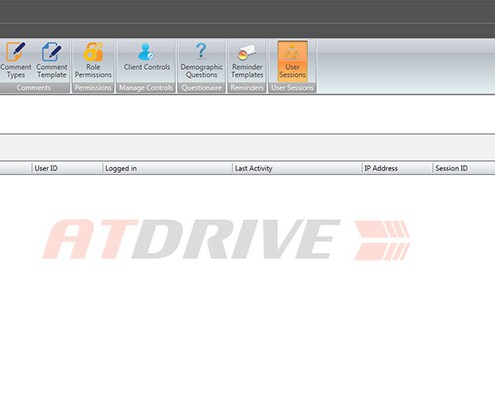Click the Manage Controls group label
Image resolution: width=495 pixels, height=400 pixels.
(x=146, y=88)
